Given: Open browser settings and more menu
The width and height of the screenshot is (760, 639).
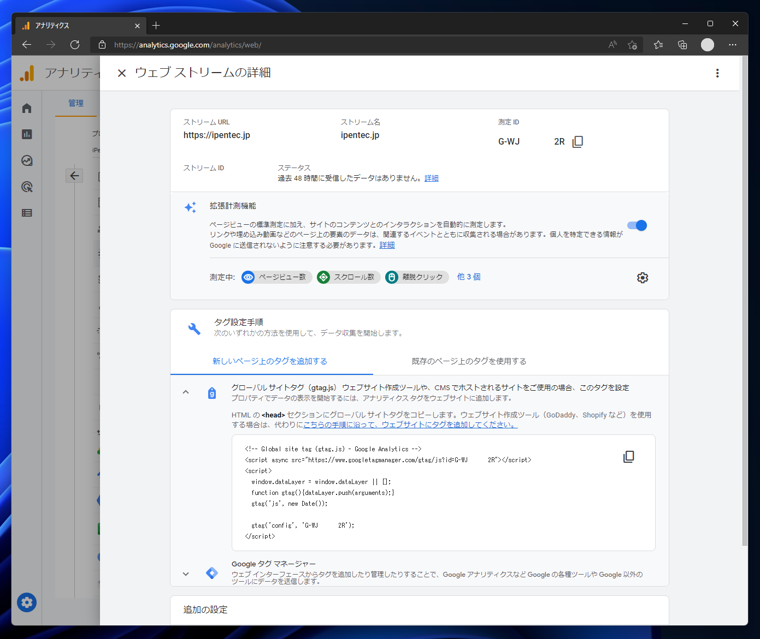Looking at the screenshot, I should coord(732,45).
